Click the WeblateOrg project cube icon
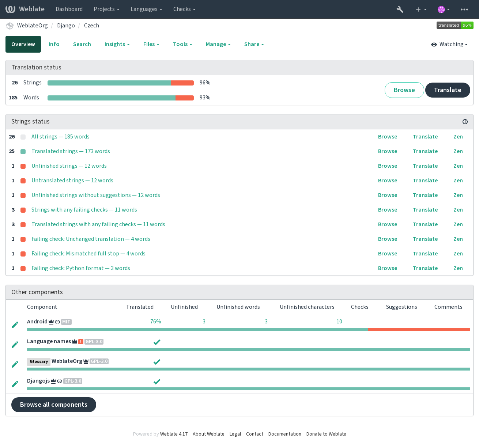This screenshot has height=448, width=479. pos(10,26)
